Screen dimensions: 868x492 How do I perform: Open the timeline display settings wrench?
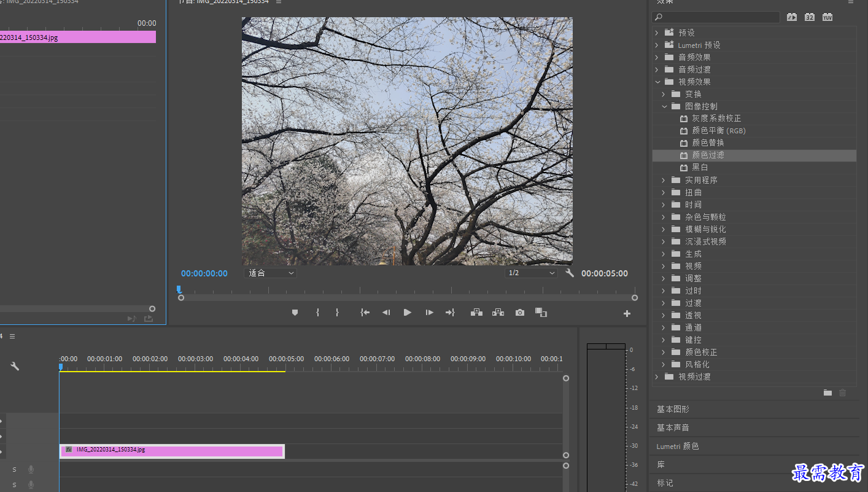[15, 366]
